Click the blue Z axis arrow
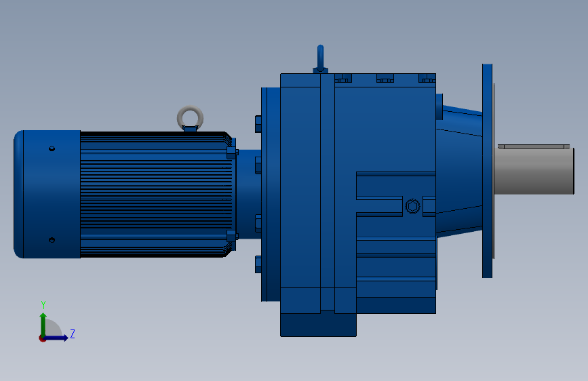The image size is (588, 381). pyautogui.click(x=56, y=338)
